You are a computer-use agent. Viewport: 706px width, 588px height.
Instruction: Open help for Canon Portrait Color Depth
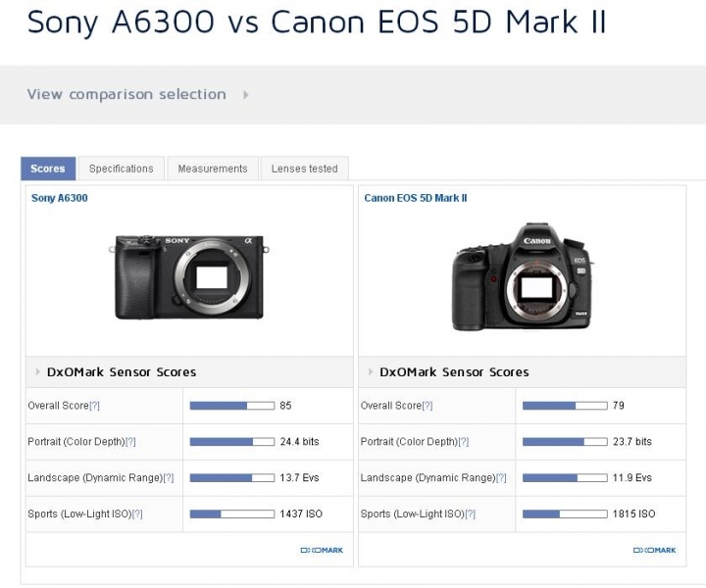click(x=463, y=442)
